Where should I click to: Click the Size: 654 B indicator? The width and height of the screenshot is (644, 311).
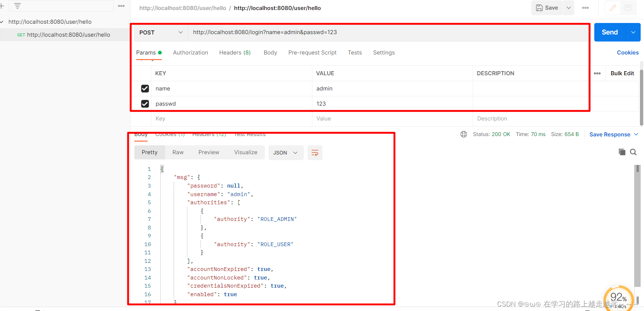point(565,134)
